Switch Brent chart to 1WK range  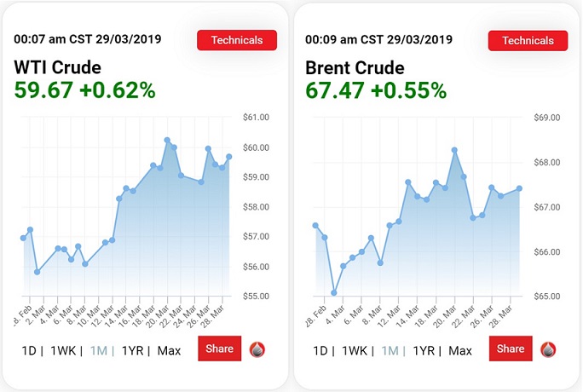pos(355,350)
